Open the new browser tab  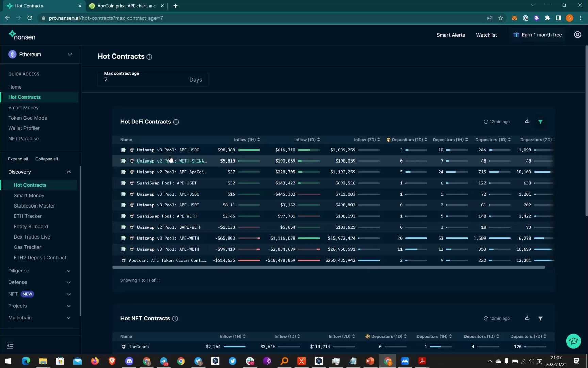click(x=175, y=6)
